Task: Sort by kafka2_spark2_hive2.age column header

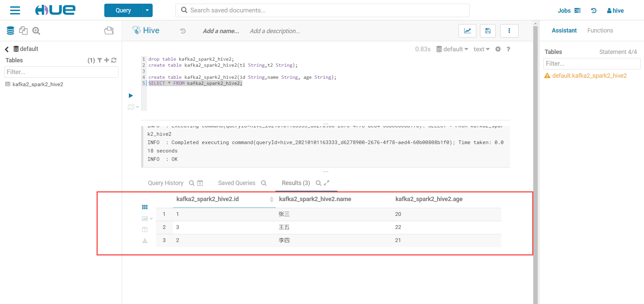Action: (x=429, y=199)
